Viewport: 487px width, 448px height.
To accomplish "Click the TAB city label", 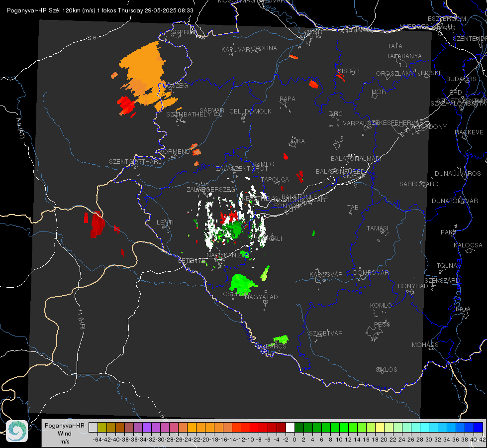I will click(x=353, y=208).
